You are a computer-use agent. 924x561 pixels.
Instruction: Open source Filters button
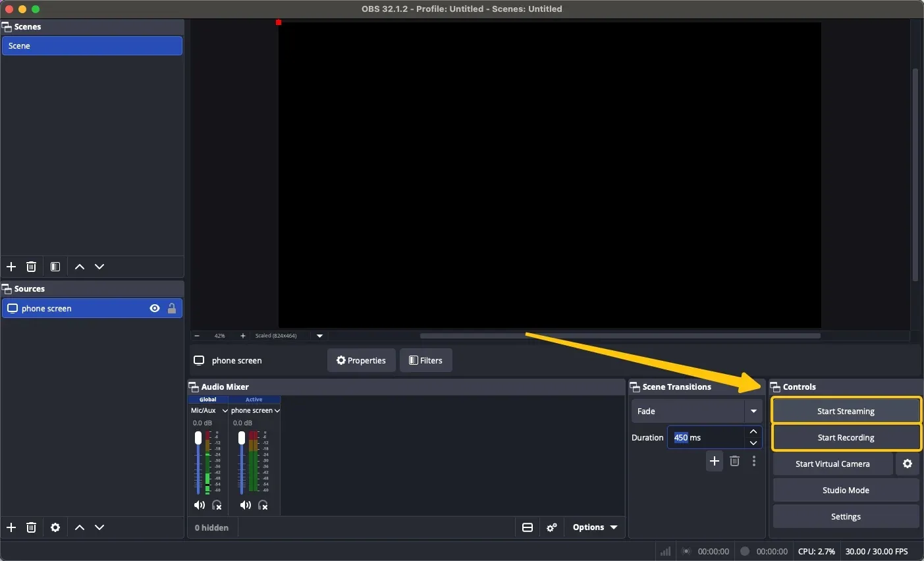(426, 360)
